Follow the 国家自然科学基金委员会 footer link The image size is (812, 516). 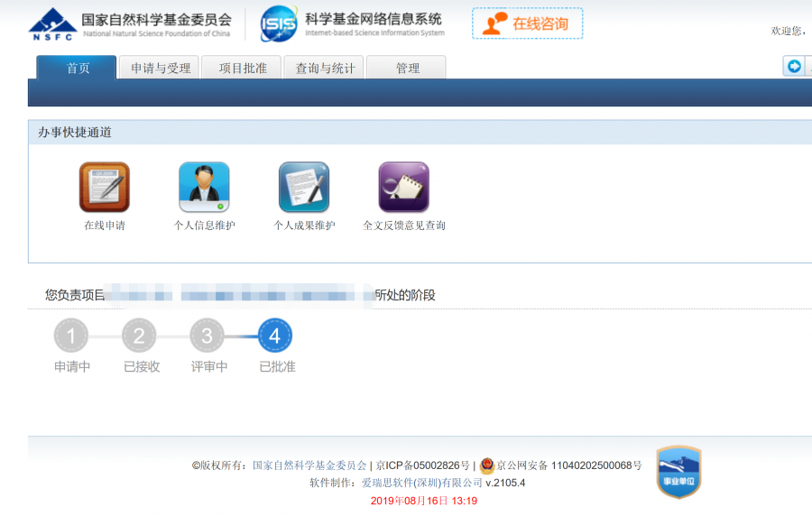(309, 465)
